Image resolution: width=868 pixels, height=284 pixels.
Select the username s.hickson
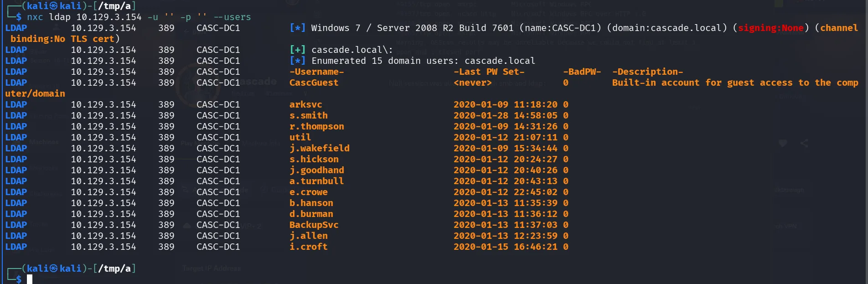(314, 159)
